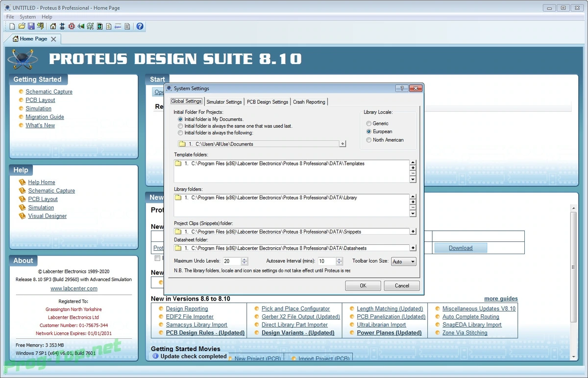
Task: Click the Close Project door icon
Action: [40, 26]
